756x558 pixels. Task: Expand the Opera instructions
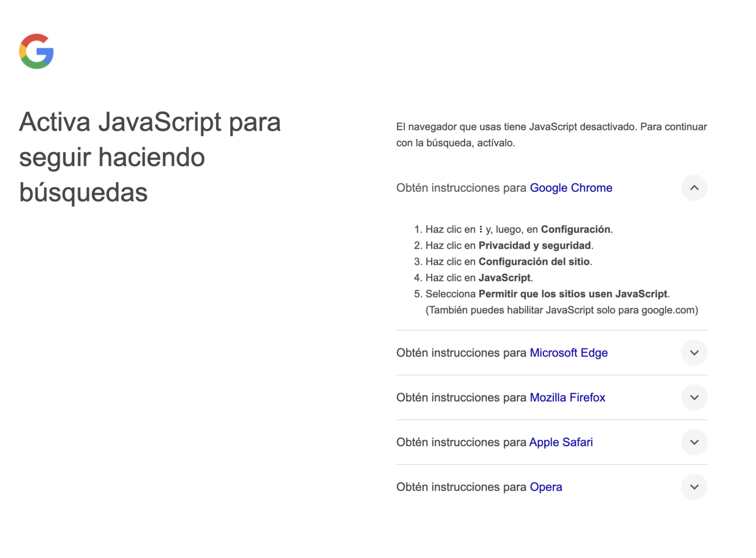pyautogui.click(x=694, y=487)
